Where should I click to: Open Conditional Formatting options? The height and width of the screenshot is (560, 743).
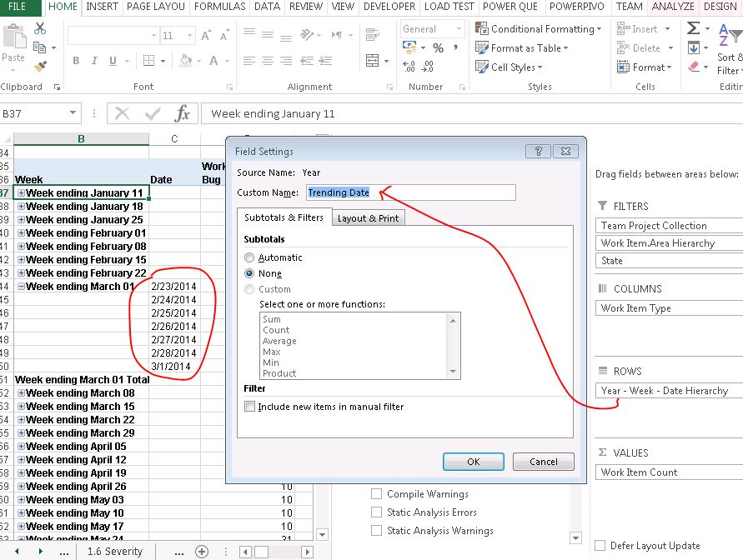[x=539, y=27]
